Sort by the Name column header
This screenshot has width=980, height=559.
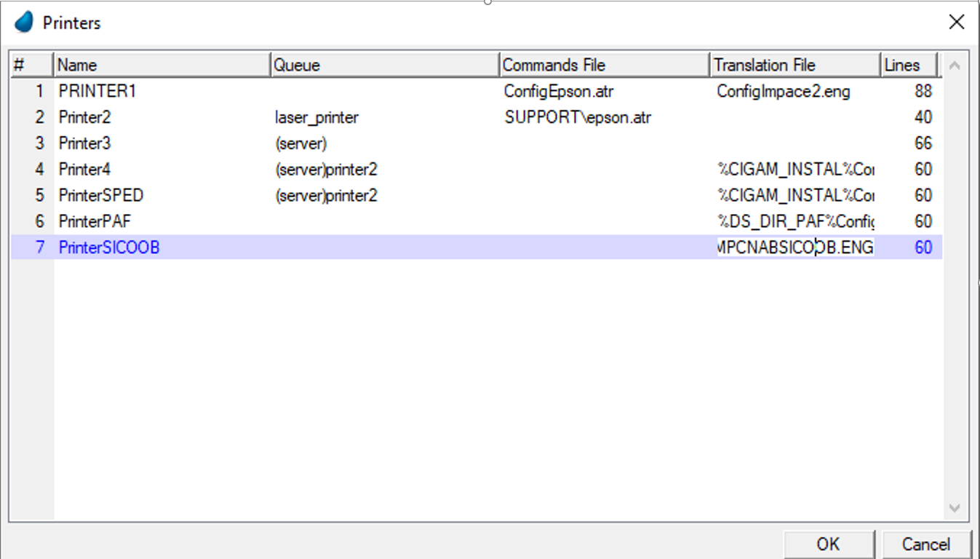[162, 66]
